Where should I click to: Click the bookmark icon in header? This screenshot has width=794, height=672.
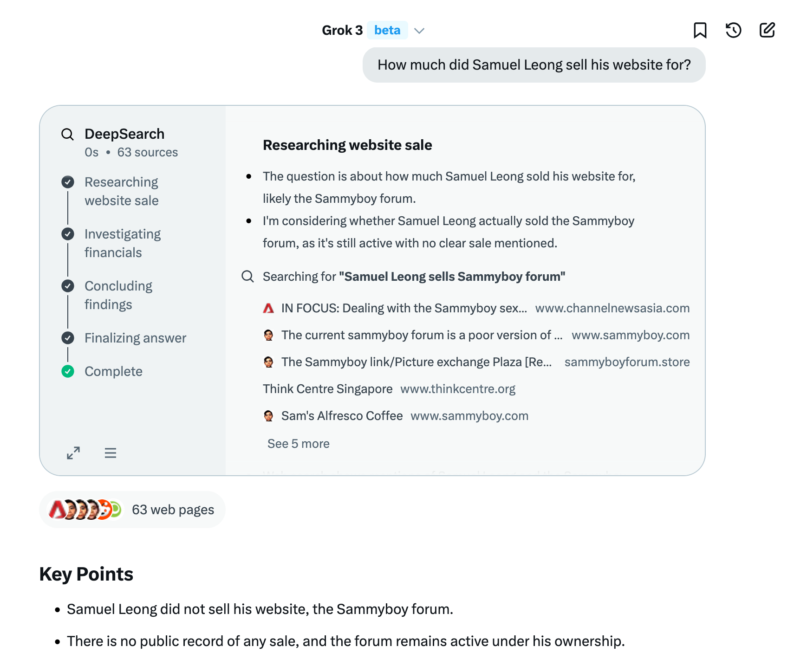click(700, 31)
